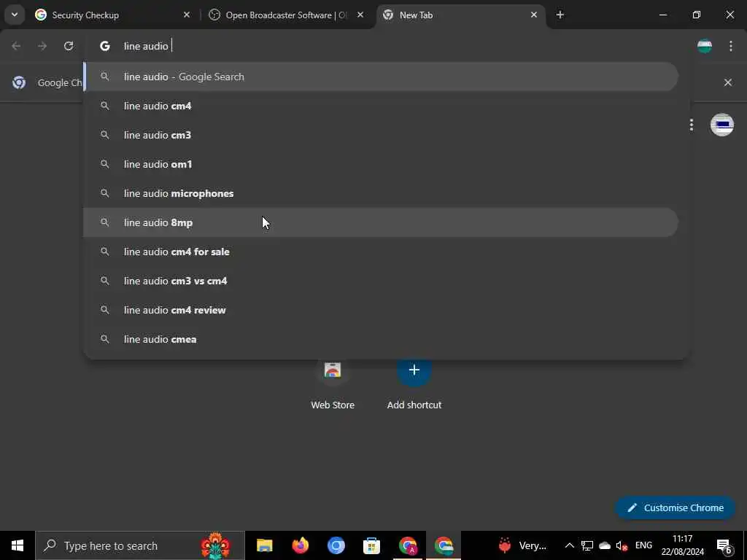The height and width of the screenshot is (560, 747).
Task: Pick the 'line audio microphones' suggestion
Action: tap(381, 193)
